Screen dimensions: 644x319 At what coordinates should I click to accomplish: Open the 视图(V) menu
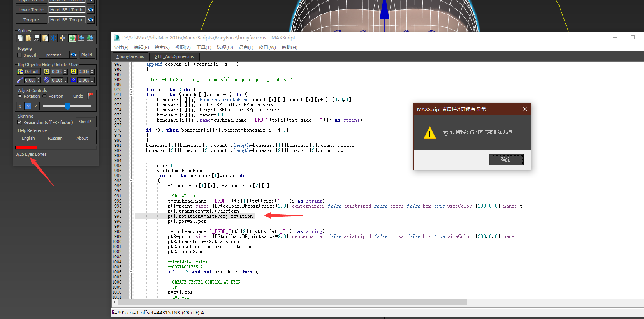tap(183, 48)
